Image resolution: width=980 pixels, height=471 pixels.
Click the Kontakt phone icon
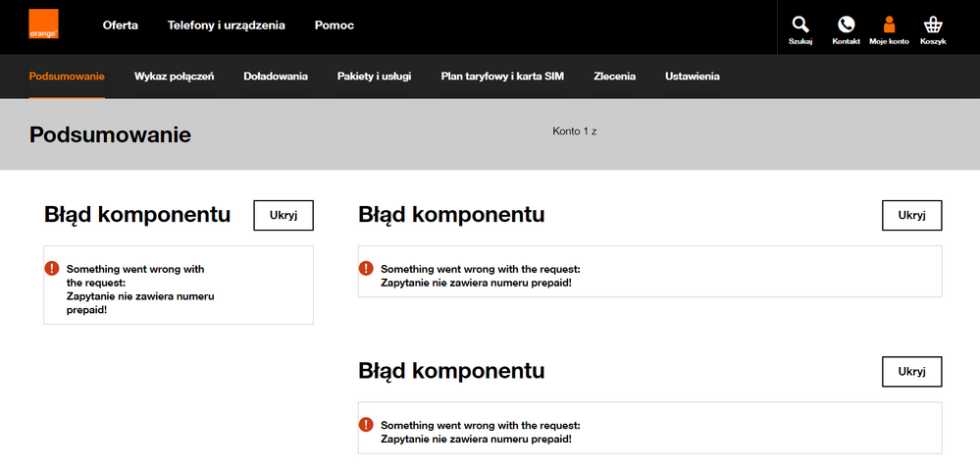click(x=846, y=26)
